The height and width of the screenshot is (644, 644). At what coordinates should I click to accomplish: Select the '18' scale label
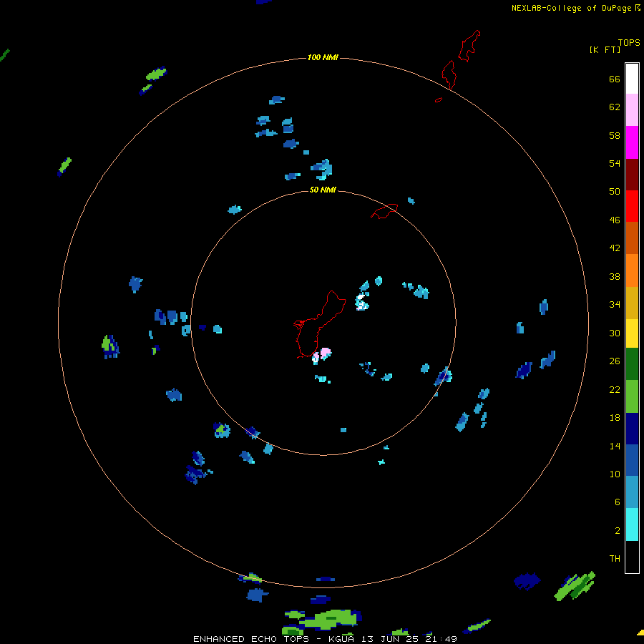615,418
